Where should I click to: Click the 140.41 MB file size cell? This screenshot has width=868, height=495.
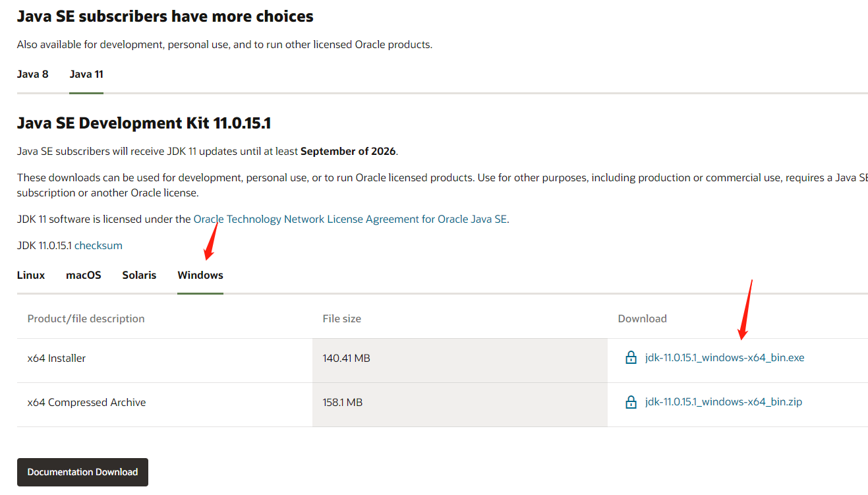coord(346,358)
